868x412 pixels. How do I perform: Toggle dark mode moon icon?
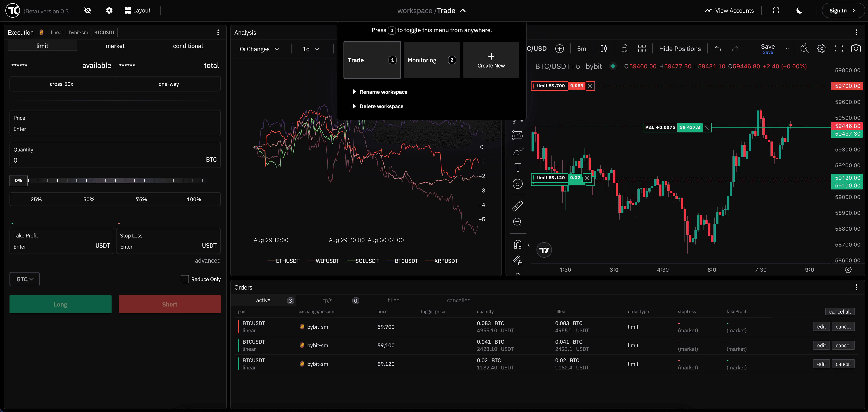click(799, 10)
